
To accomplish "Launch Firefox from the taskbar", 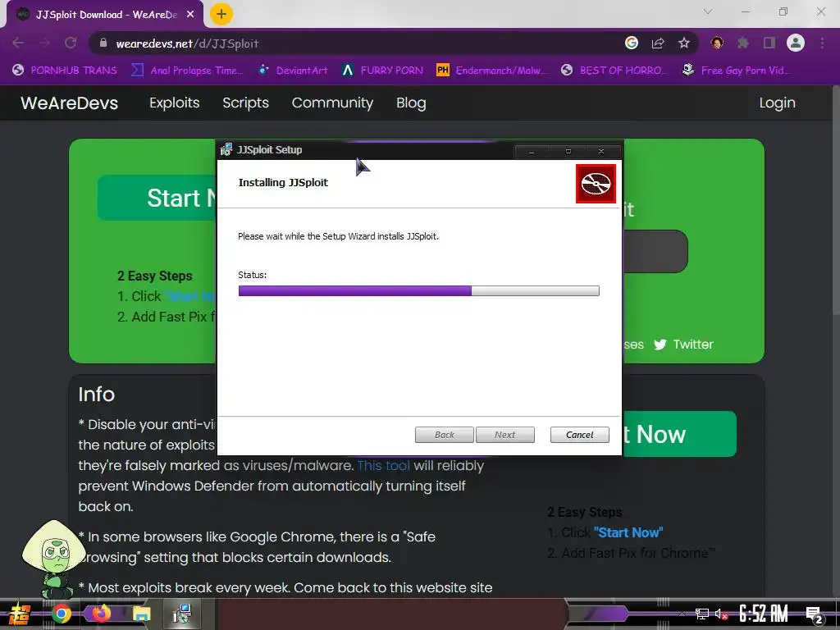I will click(101, 614).
